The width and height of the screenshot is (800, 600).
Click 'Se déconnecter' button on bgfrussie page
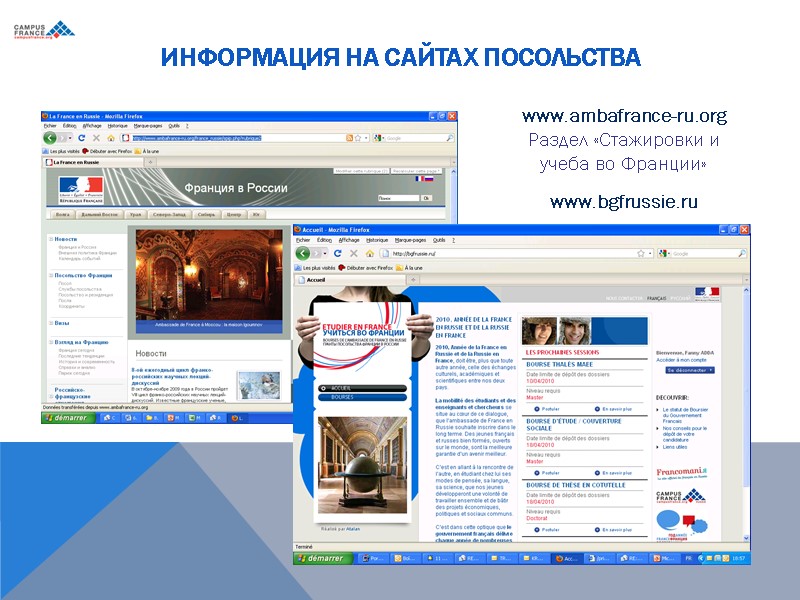point(690,370)
